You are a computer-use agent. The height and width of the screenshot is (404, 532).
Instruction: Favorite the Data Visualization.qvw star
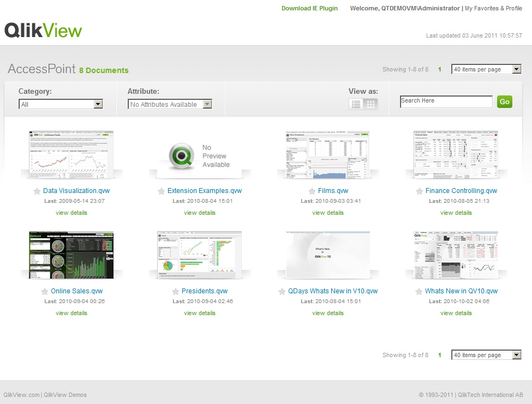(x=37, y=191)
